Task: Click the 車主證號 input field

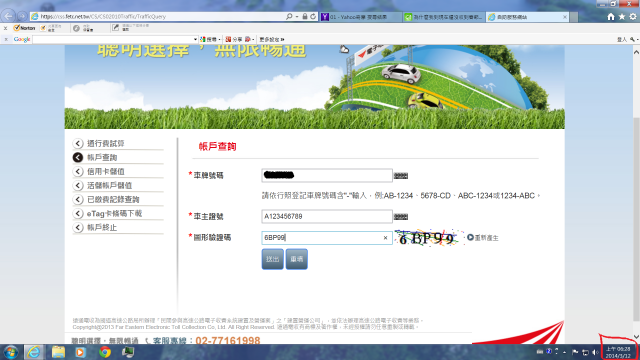Action: coord(327,216)
